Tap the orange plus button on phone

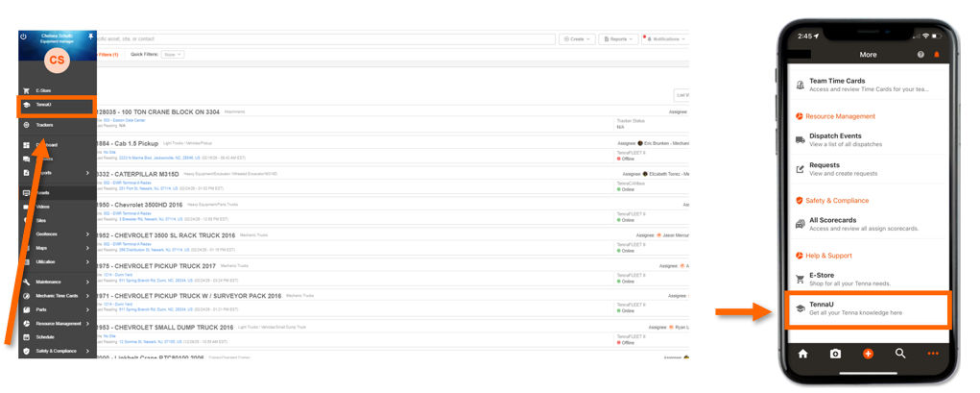[868, 354]
